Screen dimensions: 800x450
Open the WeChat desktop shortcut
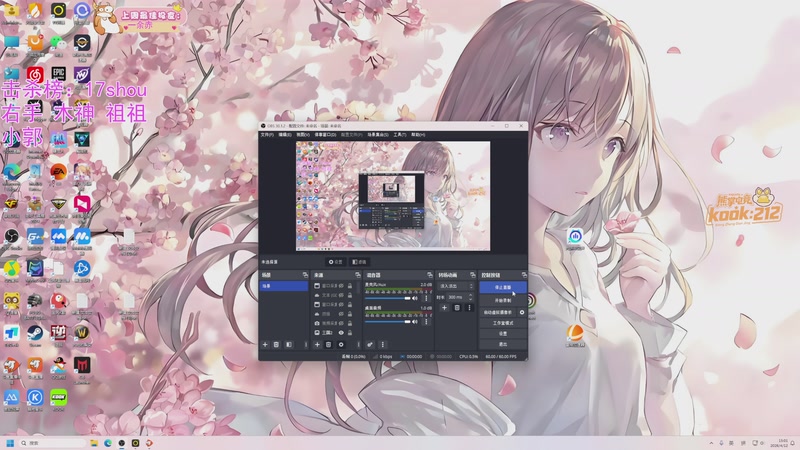(x=58, y=42)
